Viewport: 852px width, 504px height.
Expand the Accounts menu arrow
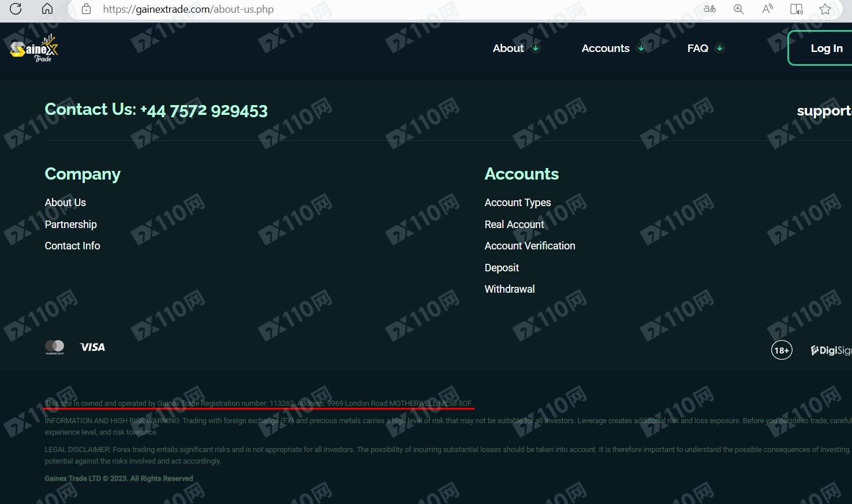point(641,48)
